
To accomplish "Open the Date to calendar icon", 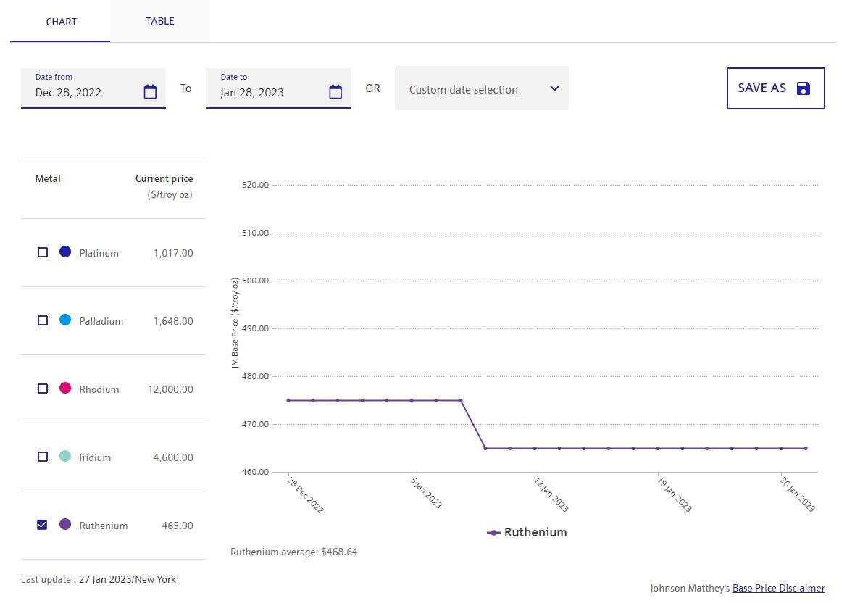I will point(335,92).
